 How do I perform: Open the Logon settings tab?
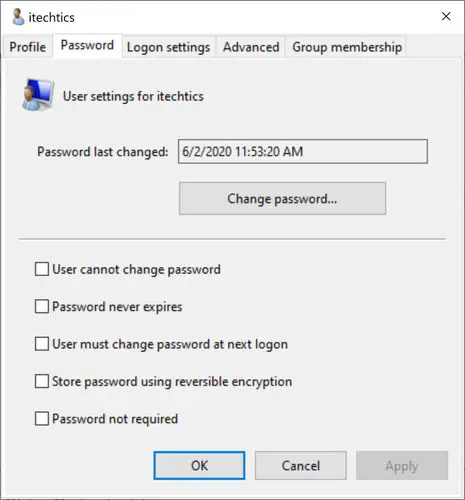click(x=169, y=47)
